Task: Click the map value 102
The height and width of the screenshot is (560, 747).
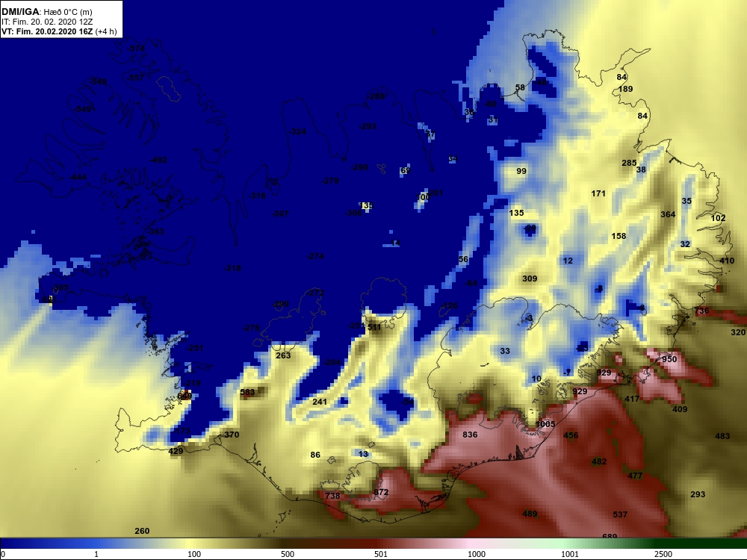Action: pos(718,218)
